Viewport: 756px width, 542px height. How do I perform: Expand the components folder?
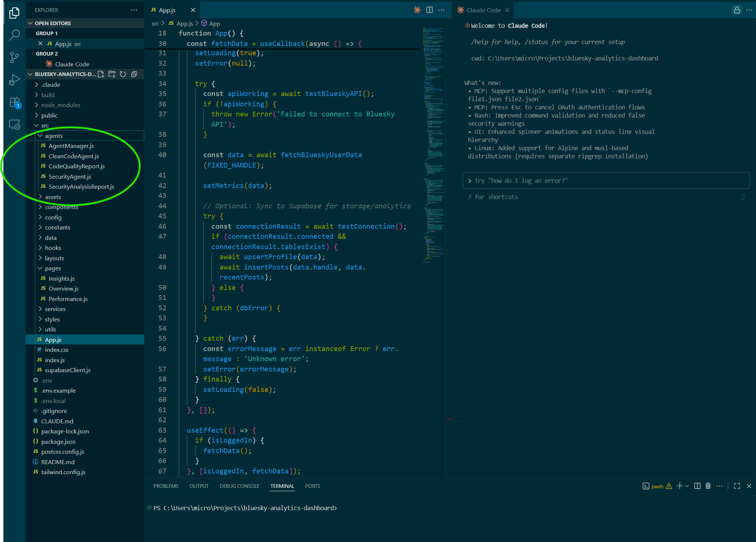[61, 207]
